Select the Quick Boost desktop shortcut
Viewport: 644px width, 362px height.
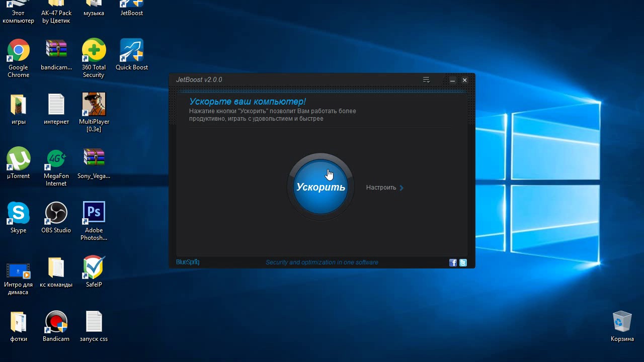pyautogui.click(x=132, y=55)
